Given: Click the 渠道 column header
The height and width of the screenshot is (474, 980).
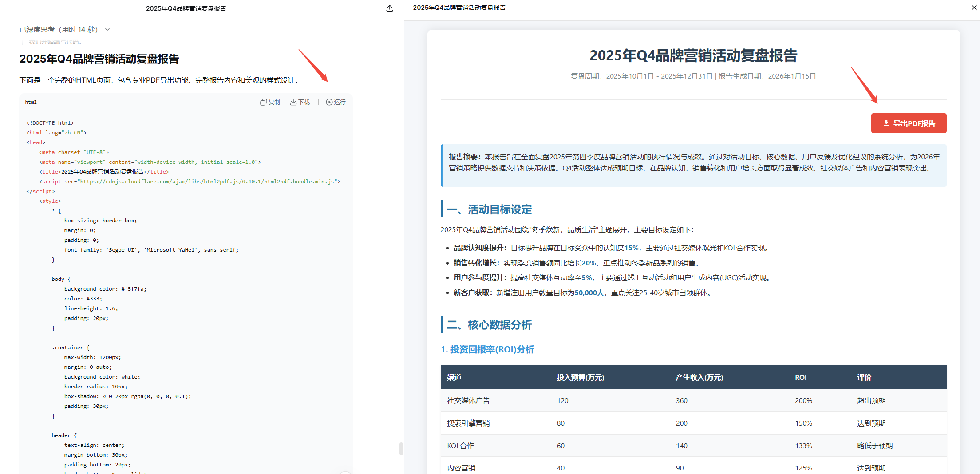Looking at the screenshot, I should 454,377.
